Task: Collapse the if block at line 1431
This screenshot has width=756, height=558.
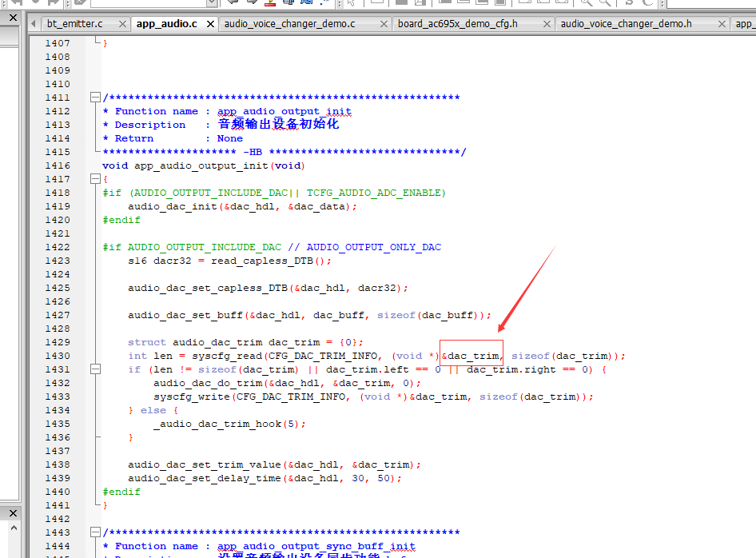Action: (95, 369)
